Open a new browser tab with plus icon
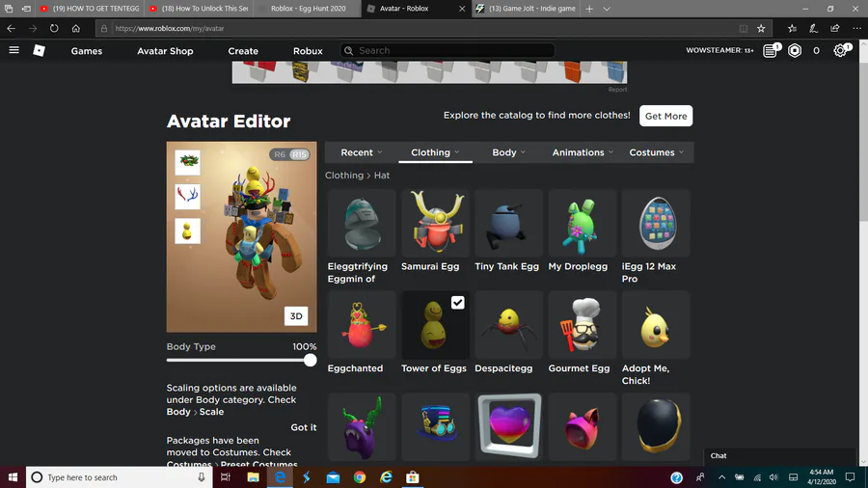868x488 pixels. coord(589,9)
